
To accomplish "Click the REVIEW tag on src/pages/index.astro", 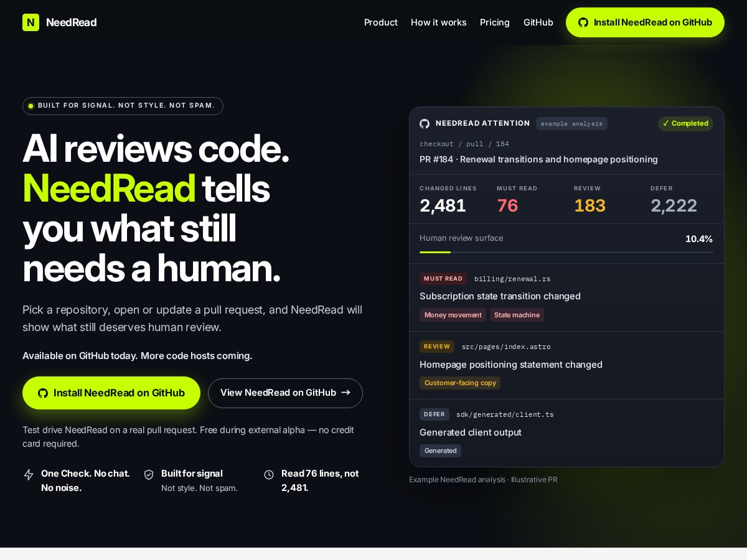I will pos(437,347).
